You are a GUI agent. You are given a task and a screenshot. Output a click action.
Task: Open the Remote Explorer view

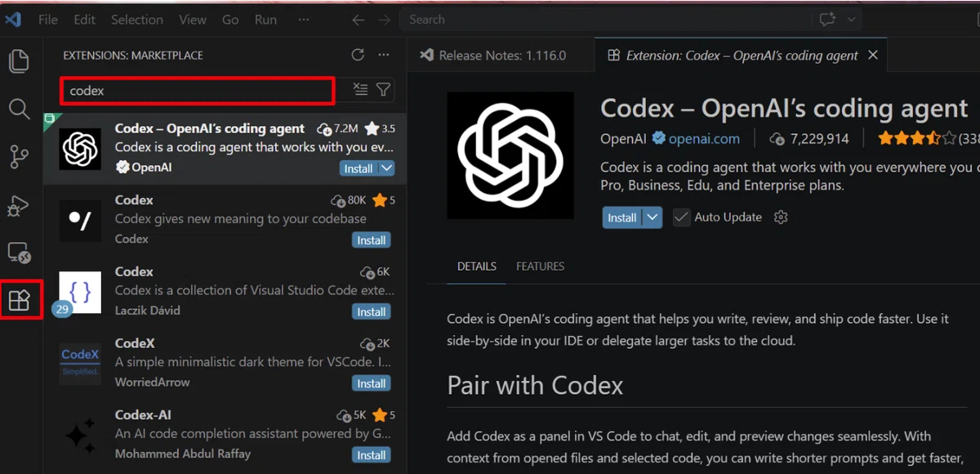19,253
